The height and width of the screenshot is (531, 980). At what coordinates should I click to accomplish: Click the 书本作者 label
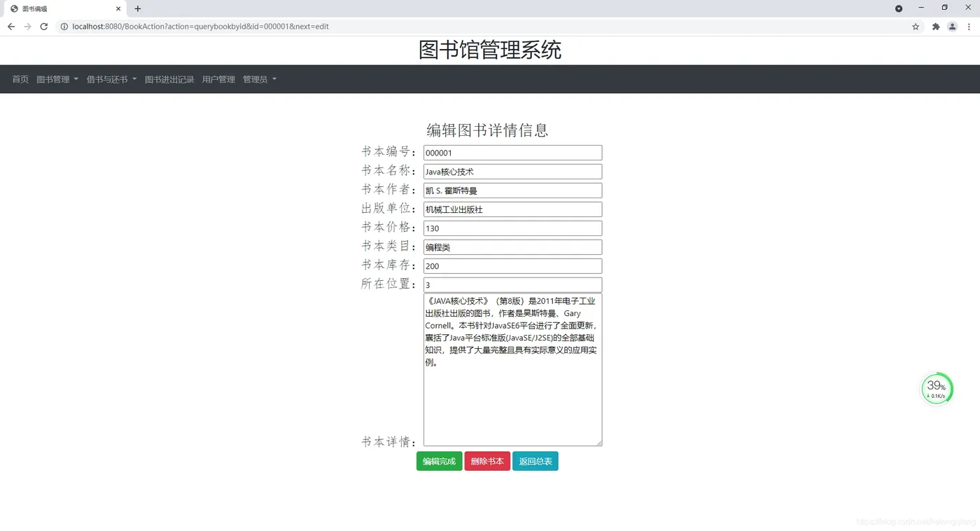coord(389,190)
